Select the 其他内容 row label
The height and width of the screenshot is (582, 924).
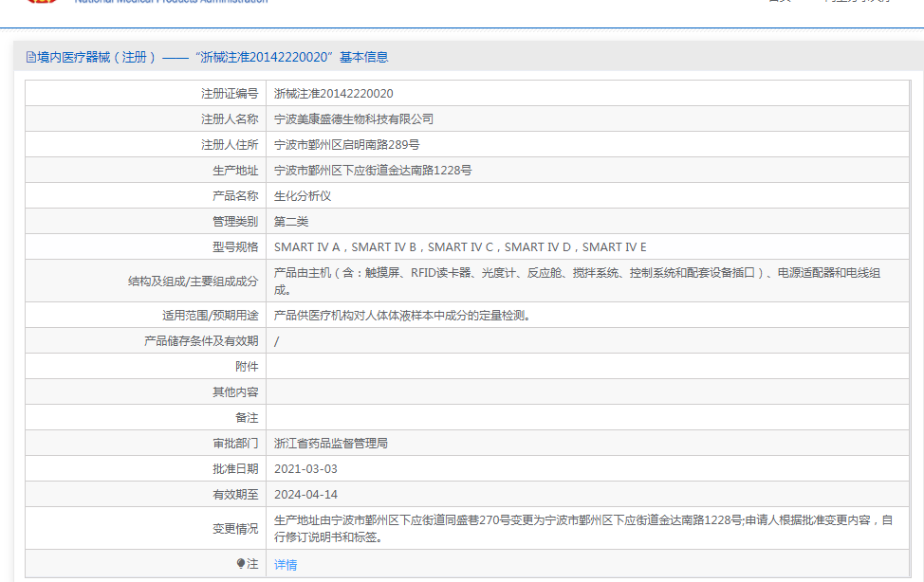click(235, 392)
